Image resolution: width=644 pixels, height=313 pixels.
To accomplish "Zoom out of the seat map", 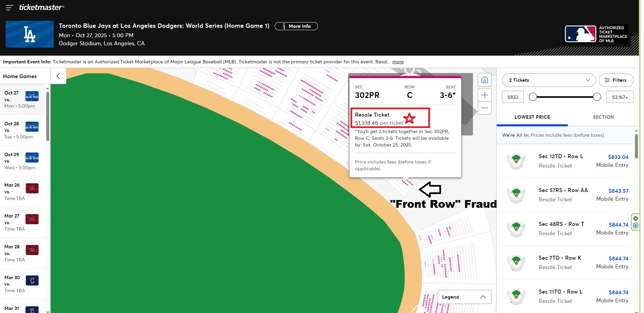I will click(484, 108).
